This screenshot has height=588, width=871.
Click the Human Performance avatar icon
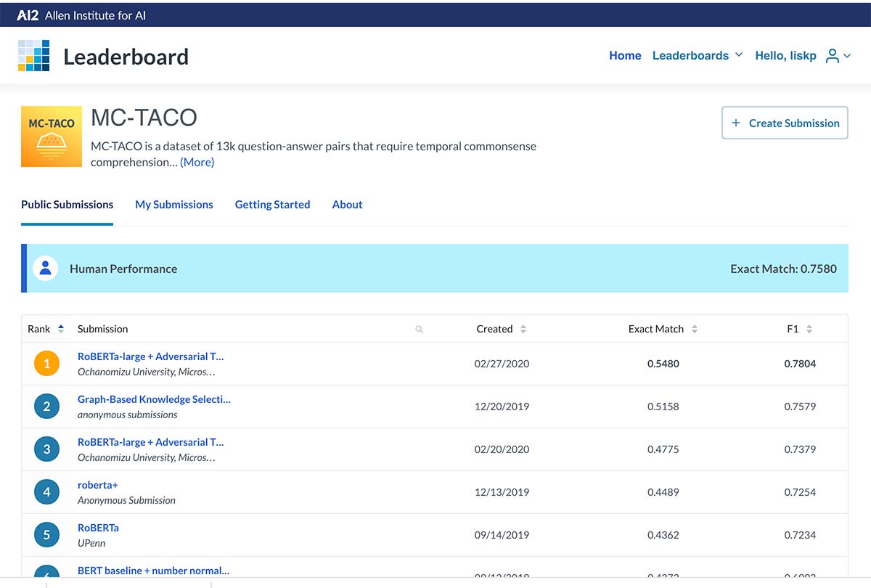(46, 269)
